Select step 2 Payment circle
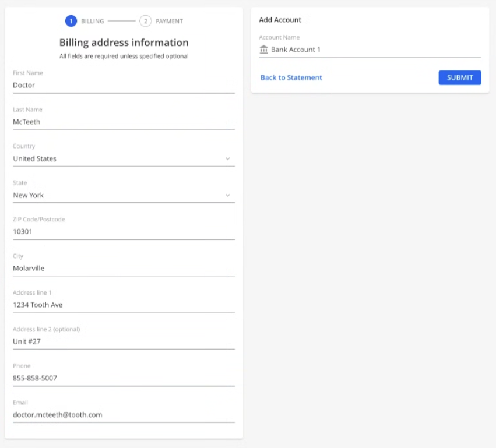496x448 pixels. (145, 21)
